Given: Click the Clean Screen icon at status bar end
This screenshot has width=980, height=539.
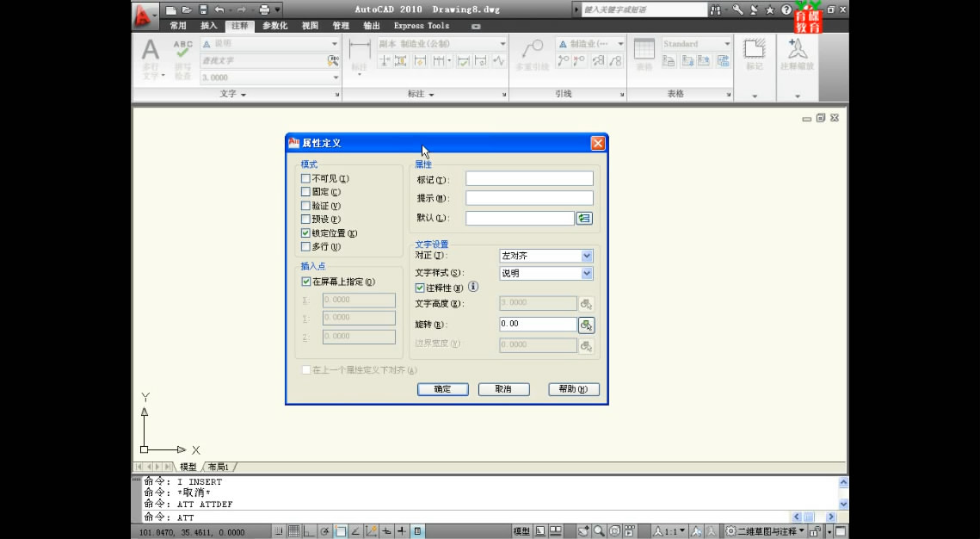Looking at the screenshot, I should pos(841,531).
